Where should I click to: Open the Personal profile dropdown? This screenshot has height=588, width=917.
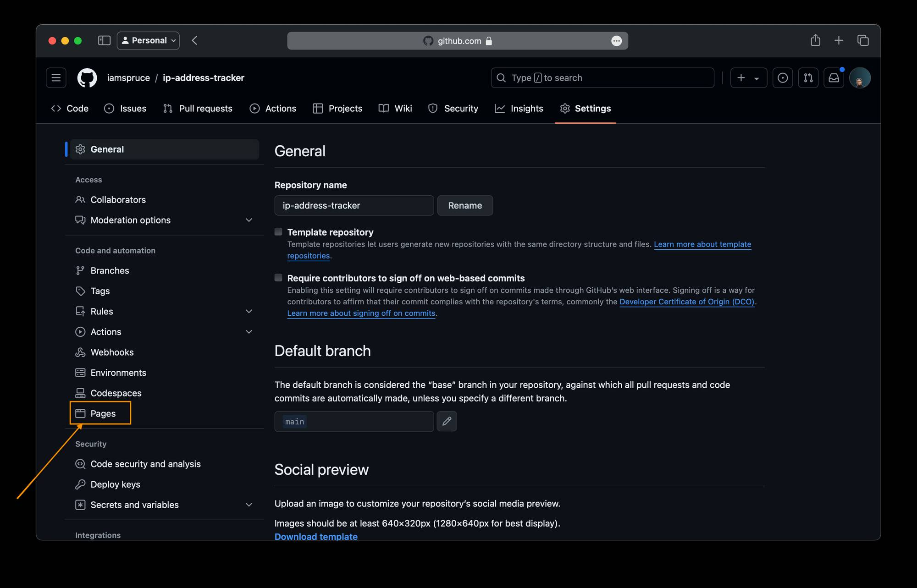[x=148, y=40]
